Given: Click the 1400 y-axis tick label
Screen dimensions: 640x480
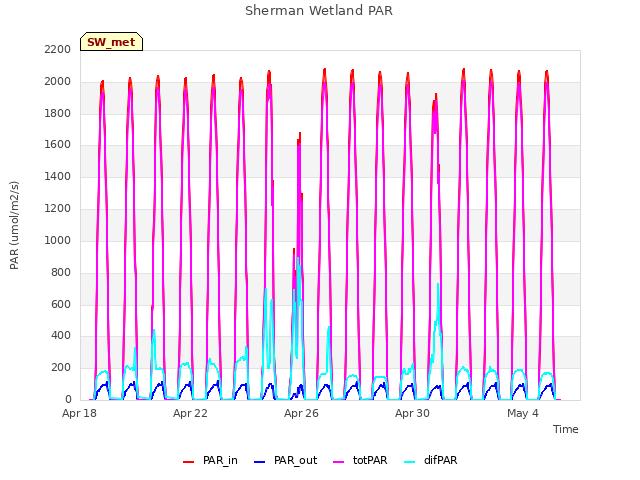Looking at the screenshot, I should (58, 176).
